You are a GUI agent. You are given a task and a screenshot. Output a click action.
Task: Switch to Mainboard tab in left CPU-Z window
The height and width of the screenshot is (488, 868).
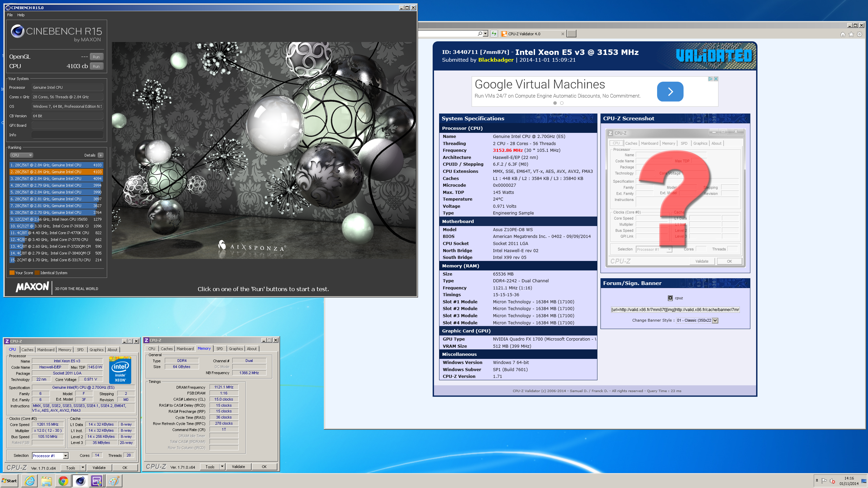point(46,350)
